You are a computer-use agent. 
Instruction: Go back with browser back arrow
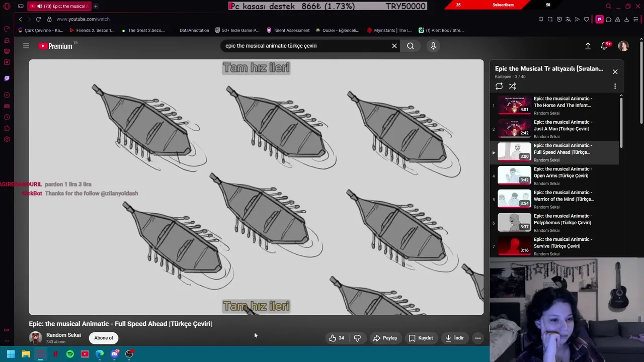(20, 19)
